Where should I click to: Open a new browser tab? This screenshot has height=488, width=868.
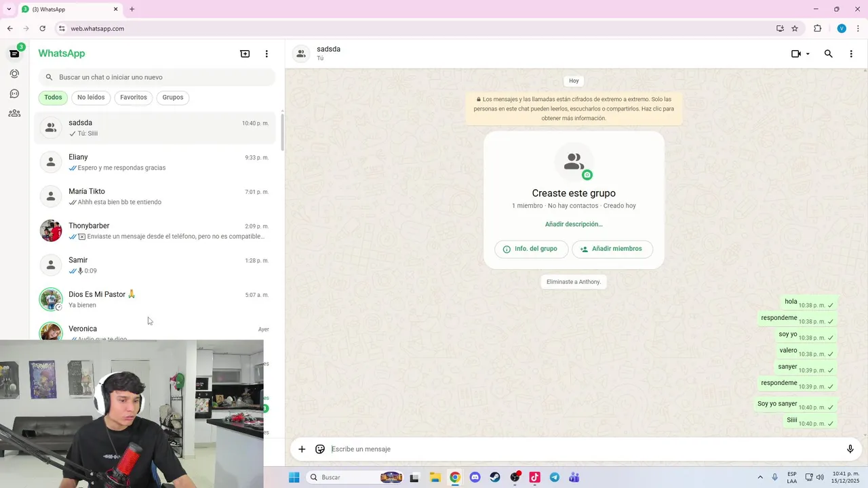click(x=132, y=9)
